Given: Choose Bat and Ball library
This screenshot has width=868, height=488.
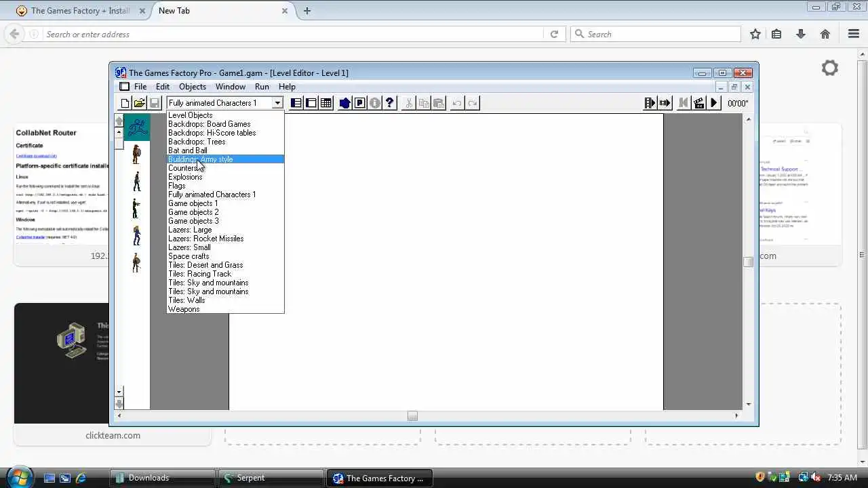Looking at the screenshot, I should 225,150.
